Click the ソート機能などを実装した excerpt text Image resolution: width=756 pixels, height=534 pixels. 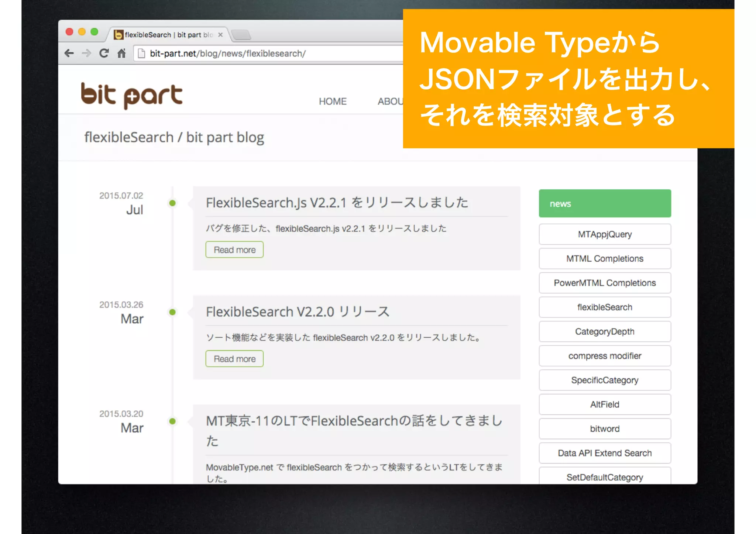(x=344, y=338)
